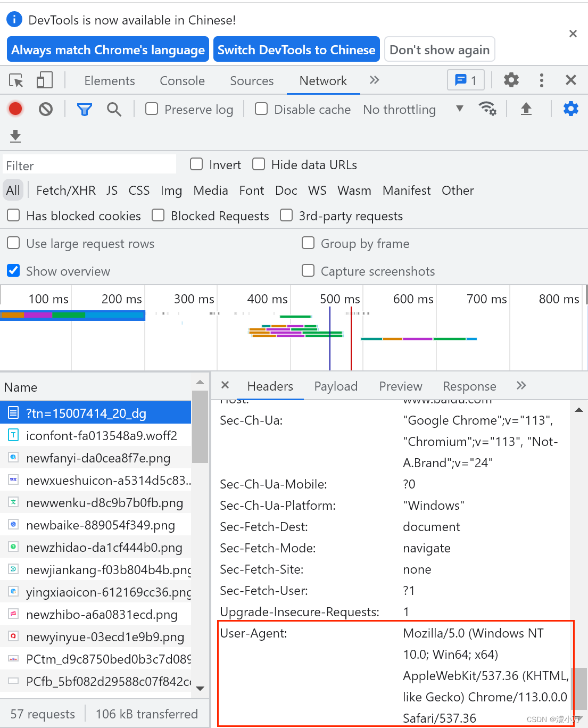The height and width of the screenshot is (728, 588).
Task: Switch to the Sources tab
Action: (x=252, y=81)
